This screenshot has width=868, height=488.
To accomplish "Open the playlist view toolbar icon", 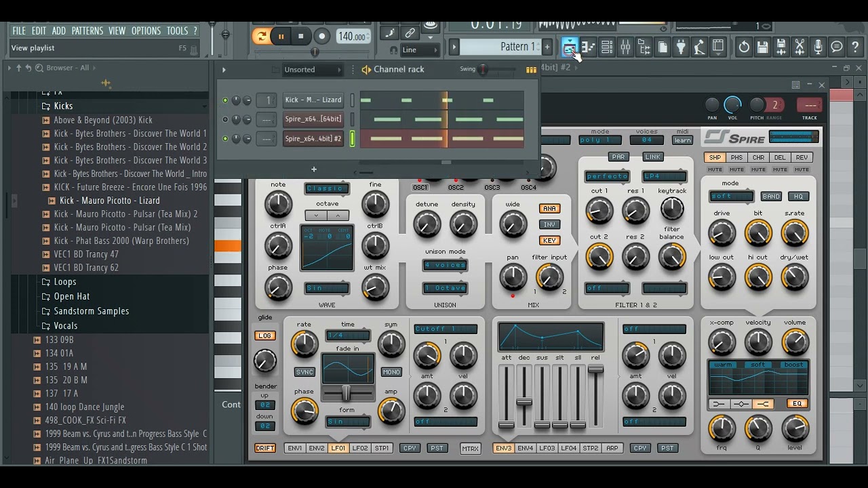I will [570, 47].
